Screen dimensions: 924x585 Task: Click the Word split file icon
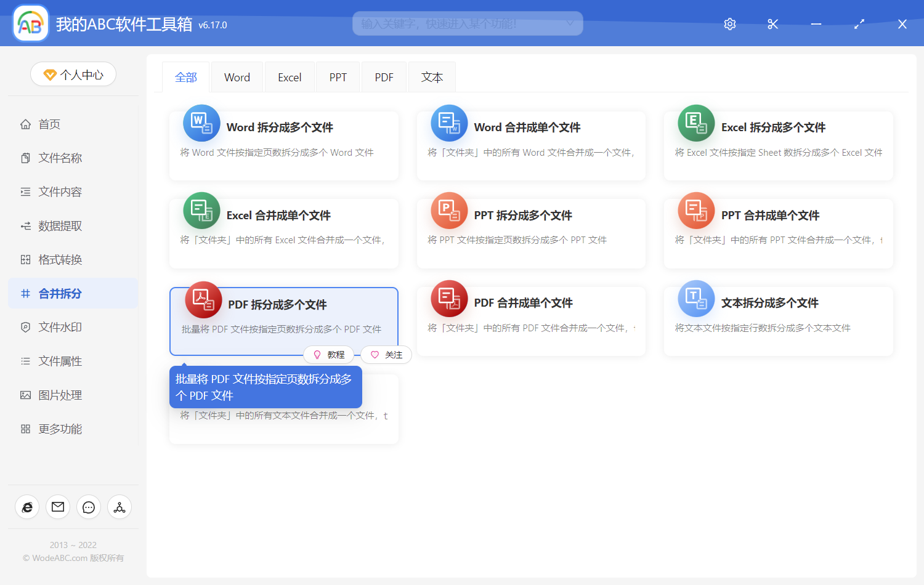tap(201, 123)
